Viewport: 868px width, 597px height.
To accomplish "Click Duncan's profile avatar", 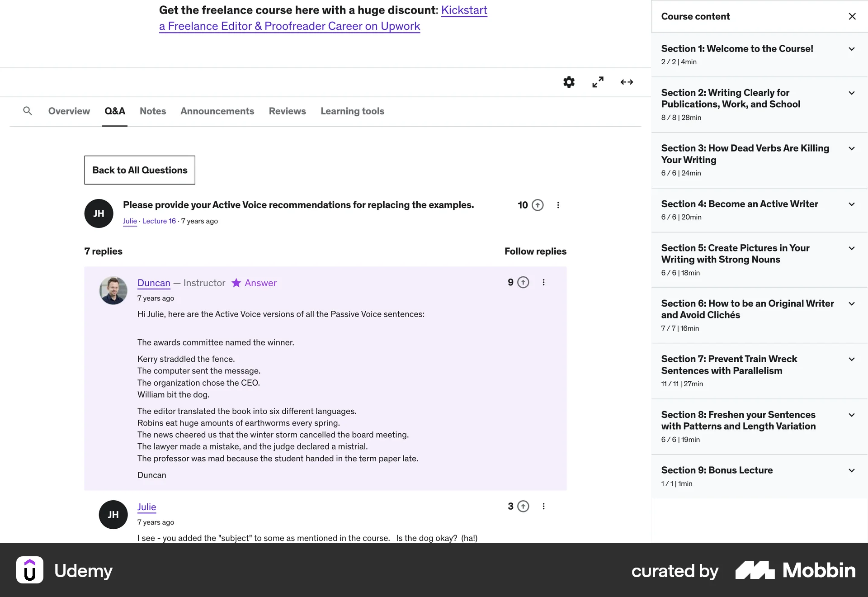I will click(x=113, y=290).
